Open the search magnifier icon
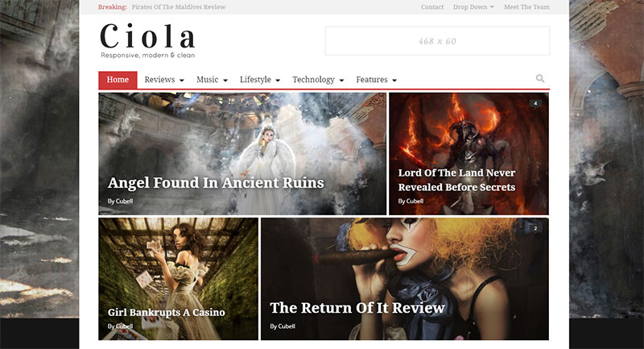Screen dimensions: 644x349 tap(540, 78)
